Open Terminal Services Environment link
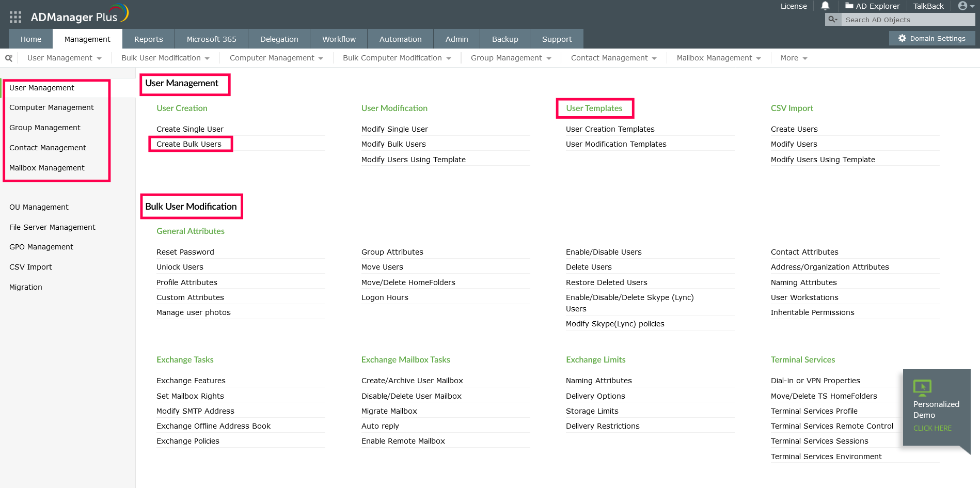 (826, 456)
